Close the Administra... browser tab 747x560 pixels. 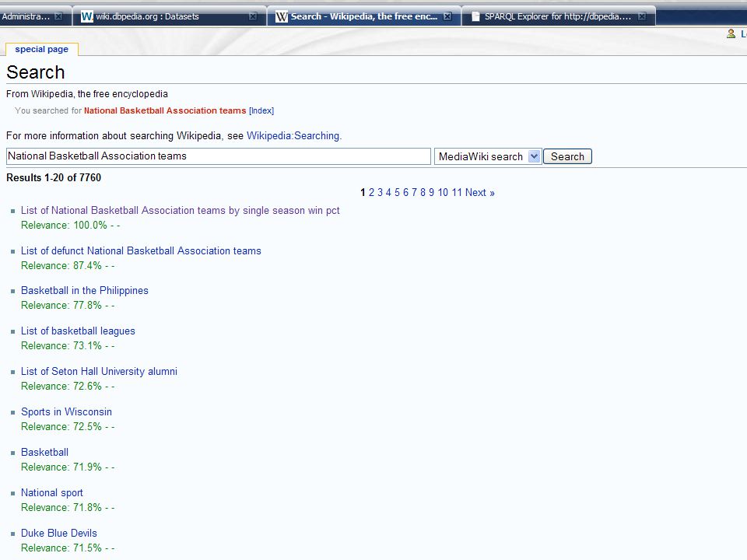(58, 16)
